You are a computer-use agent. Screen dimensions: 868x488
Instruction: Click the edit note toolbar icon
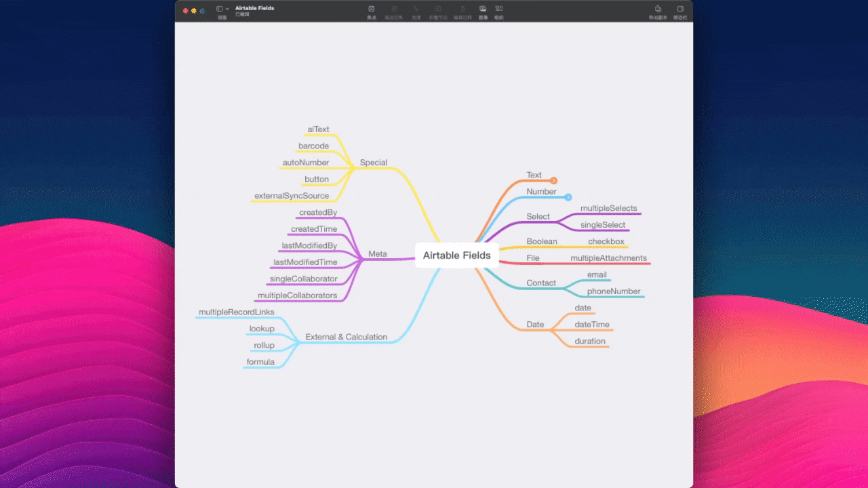pos(462,9)
